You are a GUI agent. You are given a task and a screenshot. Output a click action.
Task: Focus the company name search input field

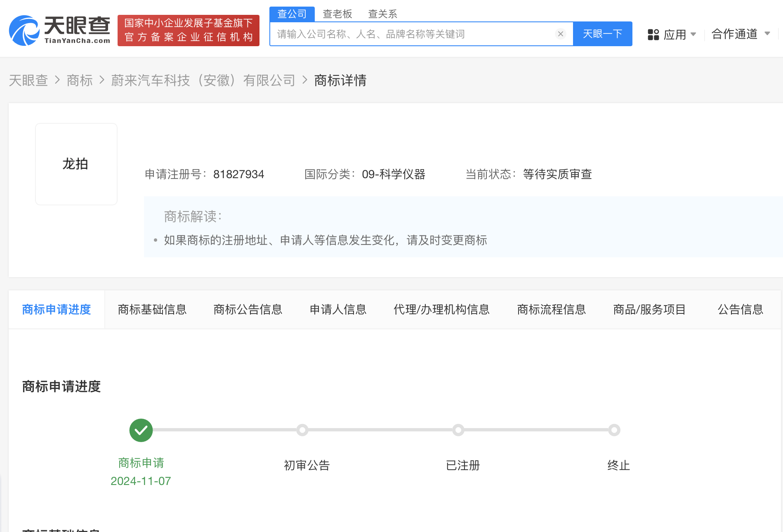413,34
